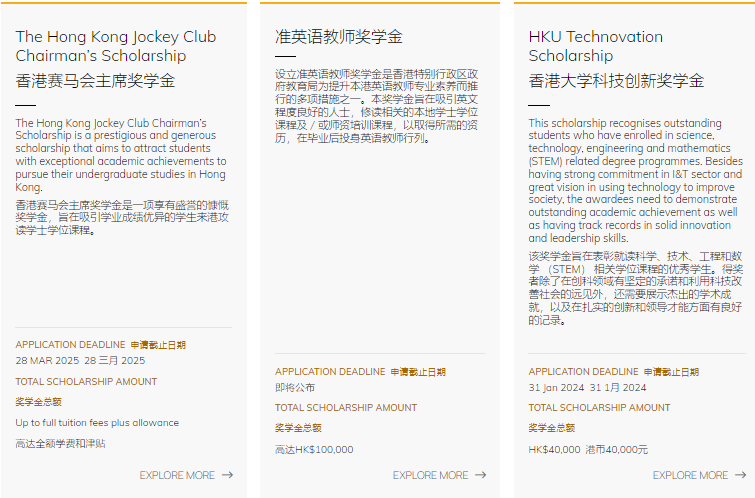Click the 即将公布 deadline text
The width and height of the screenshot is (755, 498).
(295, 387)
